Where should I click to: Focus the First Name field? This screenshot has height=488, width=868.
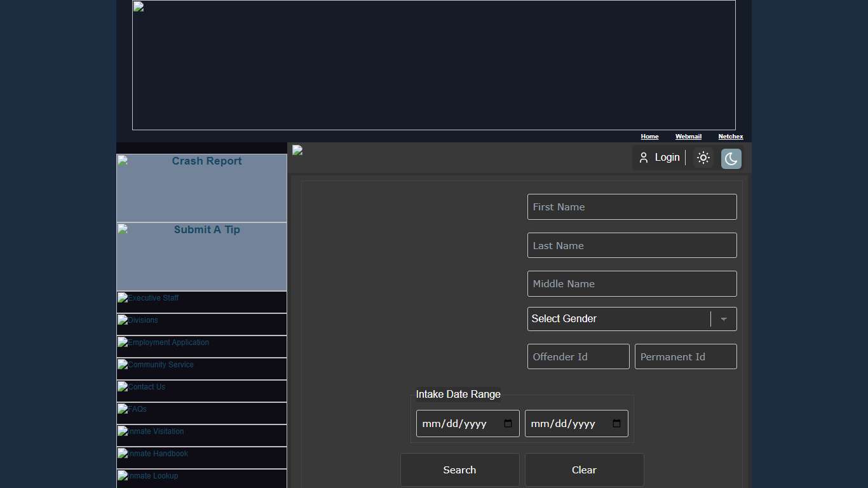click(x=632, y=207)
